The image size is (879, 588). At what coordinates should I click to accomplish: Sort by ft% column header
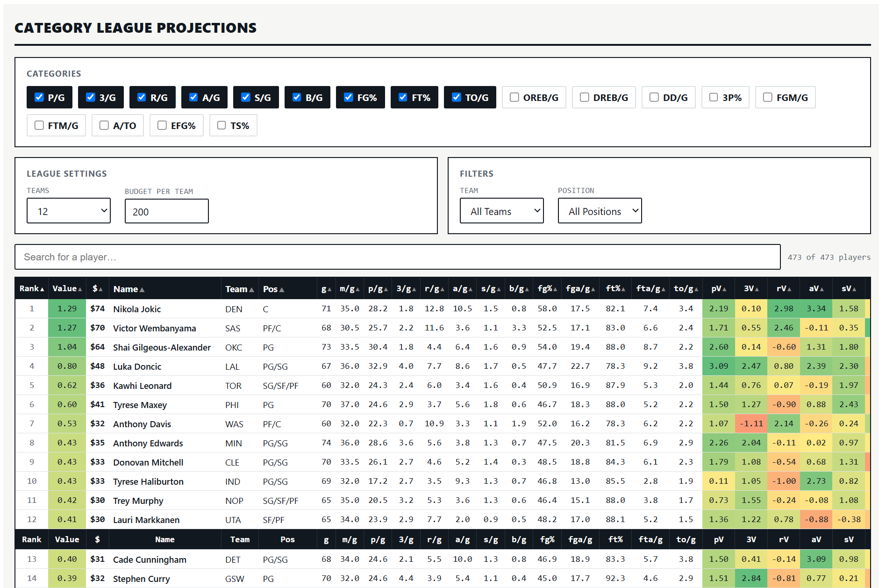(615, 289)
